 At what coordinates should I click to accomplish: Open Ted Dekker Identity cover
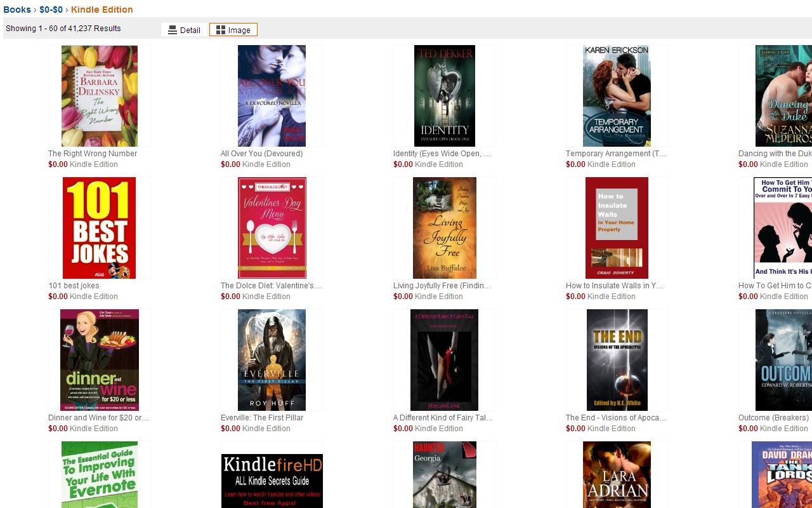444,96
